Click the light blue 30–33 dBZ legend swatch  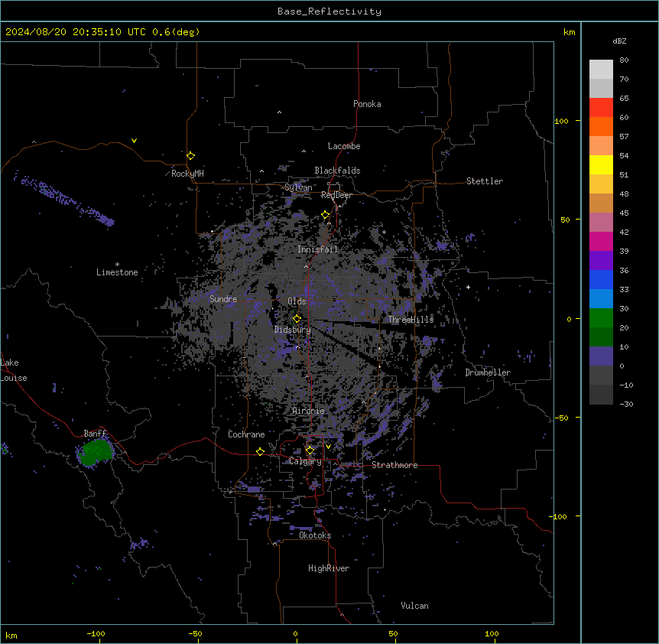[x=601, y=299]
